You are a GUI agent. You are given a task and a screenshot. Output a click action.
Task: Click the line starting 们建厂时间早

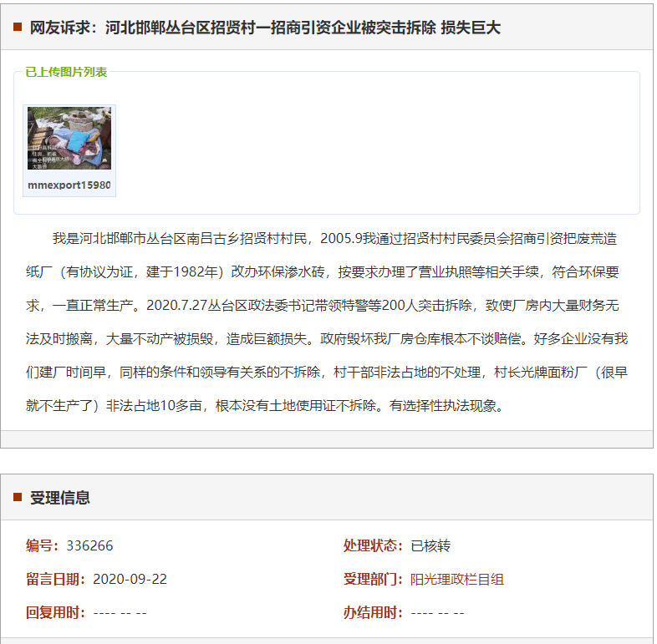pos(327,373)
